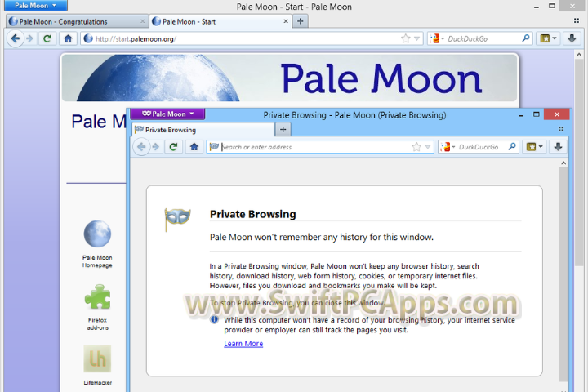Screen dimensions: 588x392
Task: Close the Pale Moon - Congratulations tab
Action: point(142,21)
